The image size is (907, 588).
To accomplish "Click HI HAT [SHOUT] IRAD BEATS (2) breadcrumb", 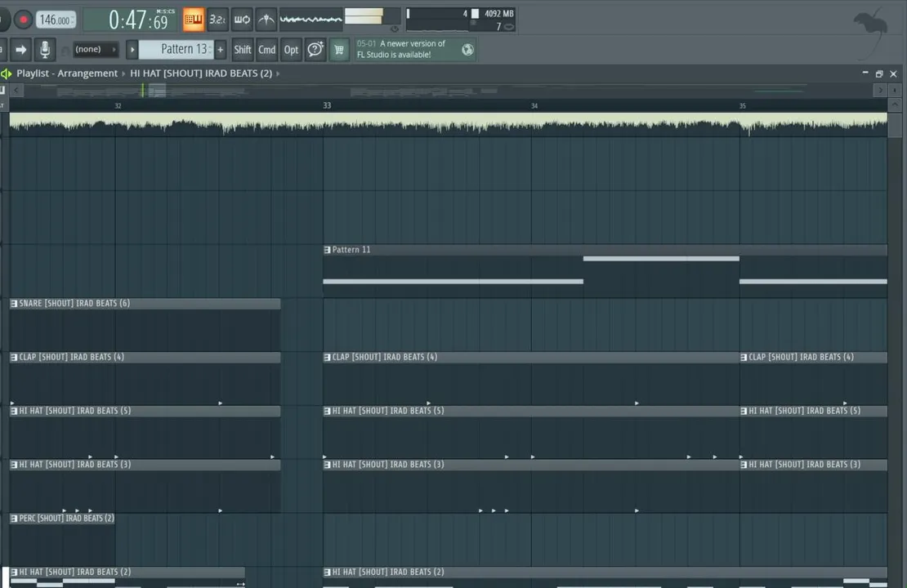I will (x=201, y=73).
